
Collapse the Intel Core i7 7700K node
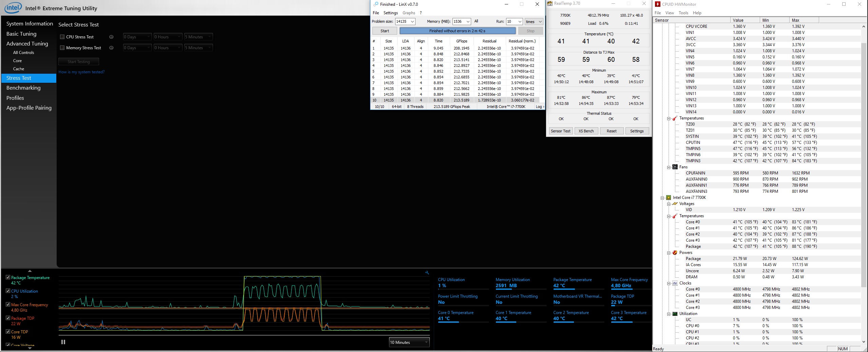click(x=662, y=198)
